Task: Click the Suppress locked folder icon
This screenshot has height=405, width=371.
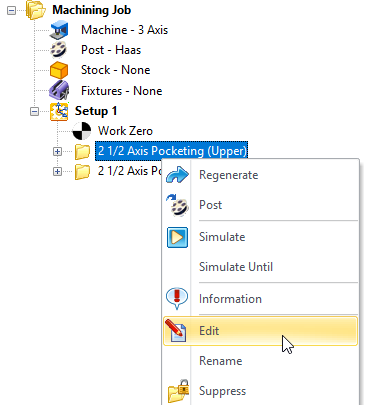Action: point(179,391)
